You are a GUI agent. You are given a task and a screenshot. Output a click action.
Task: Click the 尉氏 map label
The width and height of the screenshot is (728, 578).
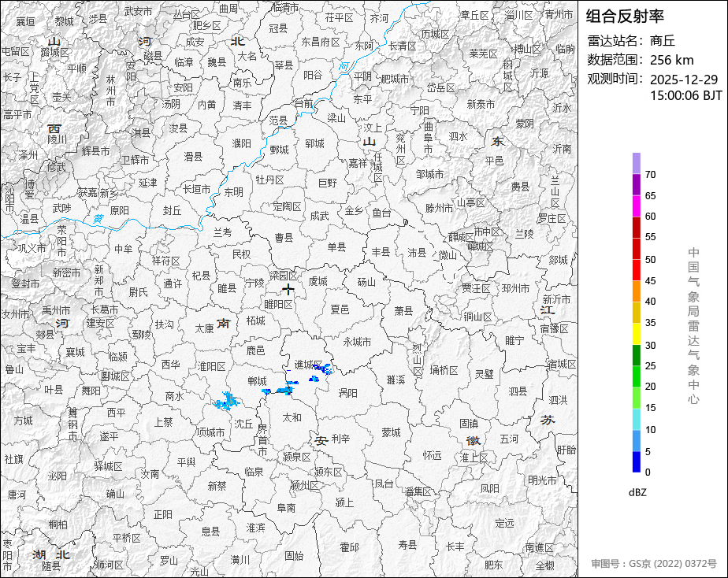138,292
